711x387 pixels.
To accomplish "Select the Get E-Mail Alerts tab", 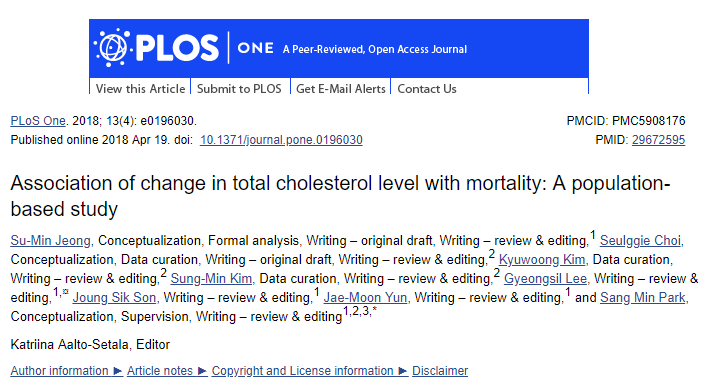I will pyautogui.click(x=341, y=88).
